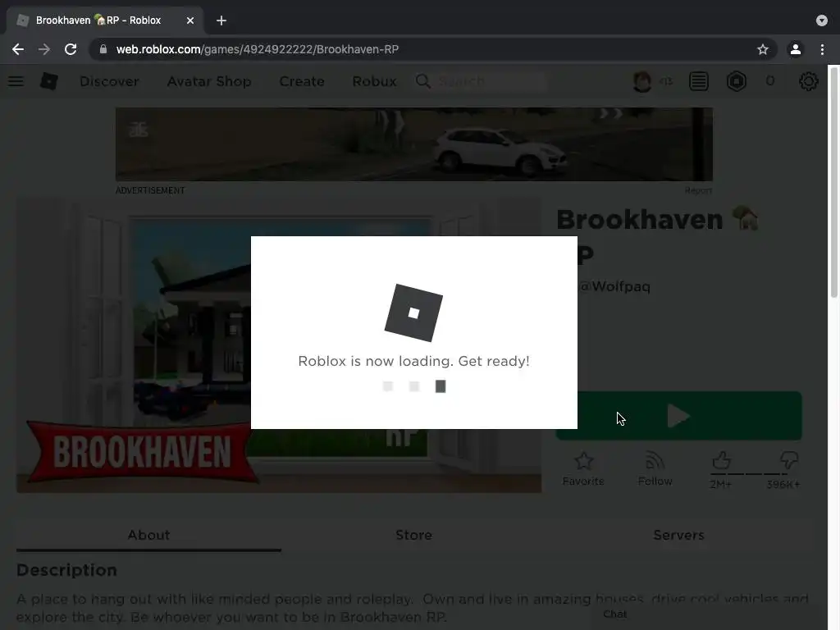Click the search magnifier icon

point(423,81)
